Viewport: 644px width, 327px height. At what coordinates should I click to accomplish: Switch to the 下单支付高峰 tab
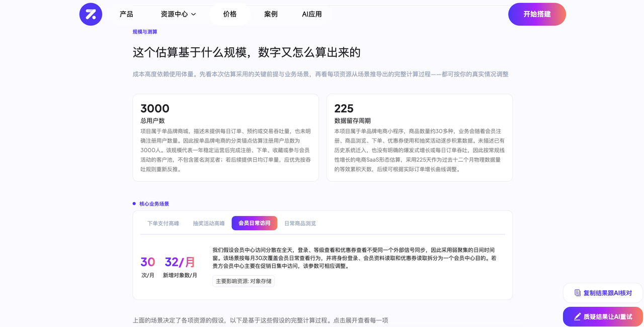click(x=163, y=223)
